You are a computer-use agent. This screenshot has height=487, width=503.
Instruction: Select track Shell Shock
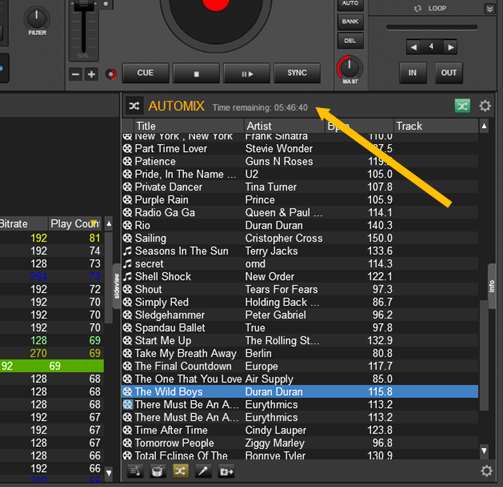(x=300, y=277)
